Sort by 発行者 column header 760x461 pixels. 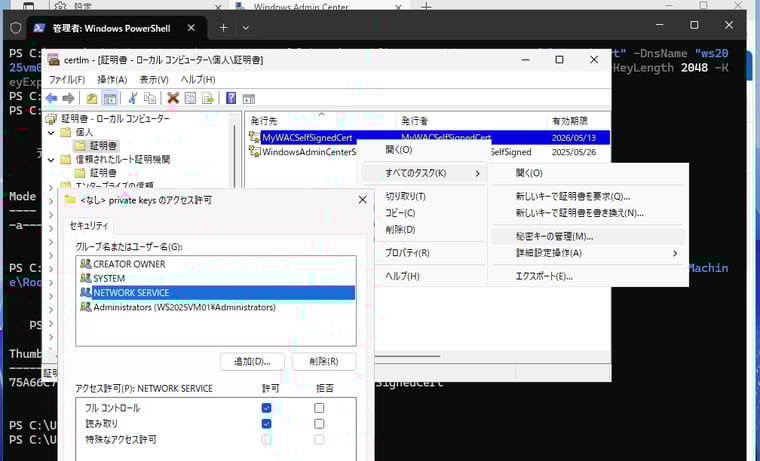[x=471, y=121]
